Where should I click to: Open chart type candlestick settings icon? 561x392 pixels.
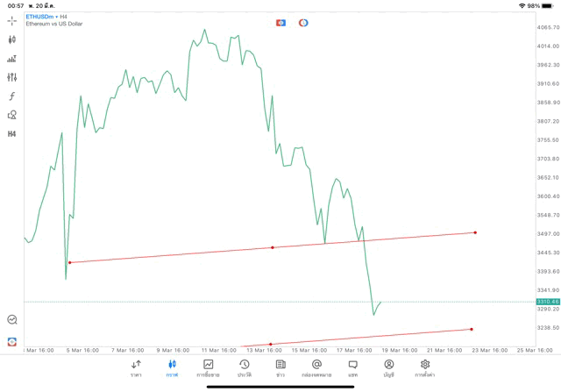point(12,39)
